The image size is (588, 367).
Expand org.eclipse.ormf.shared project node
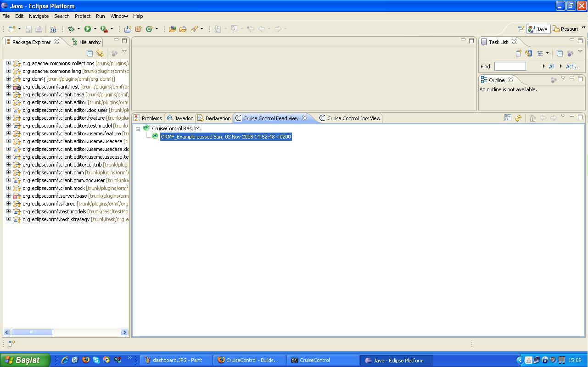8,204
